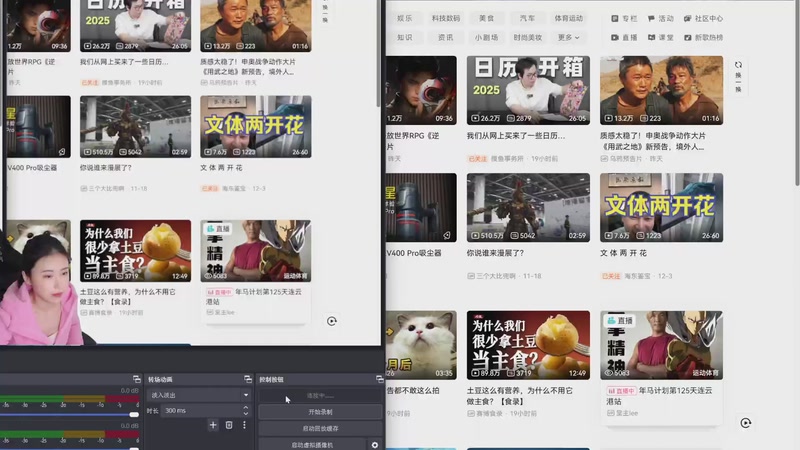Open the 文体两开花 thumbnail in the browser window
This screenshot has width=800, height=450.
[x=661, y=207]
